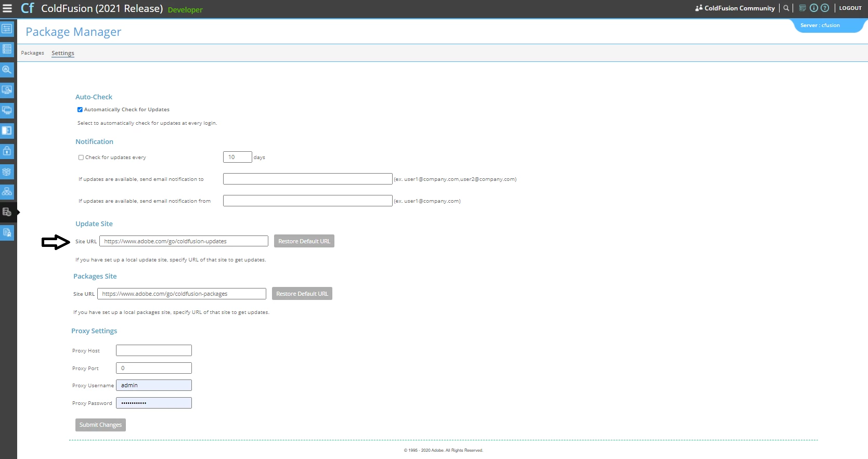Open the monitor-with-magnifier icon in sidebar

pos(7,90)
